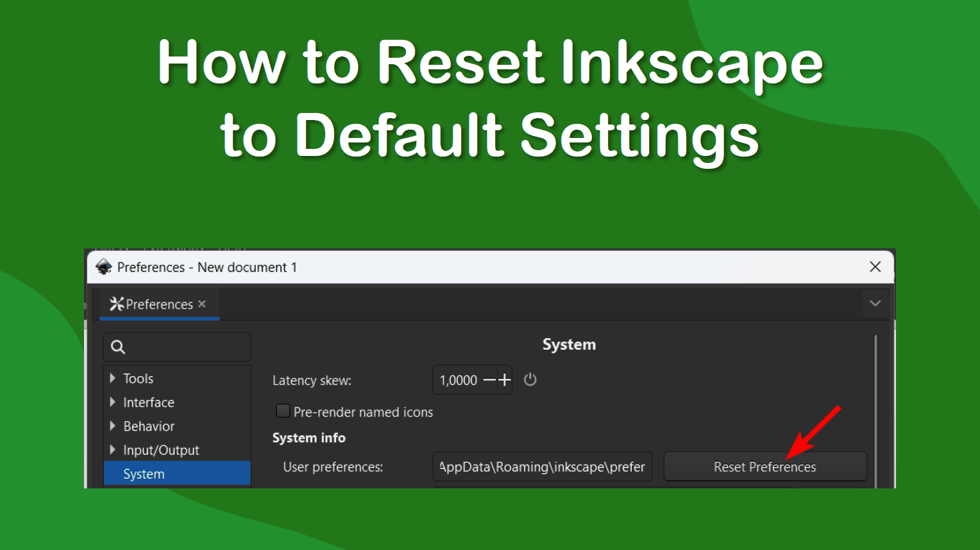This screenshot has width=980, height=550.
Task: Click inside the search field
Action: [x=186, y=347]
